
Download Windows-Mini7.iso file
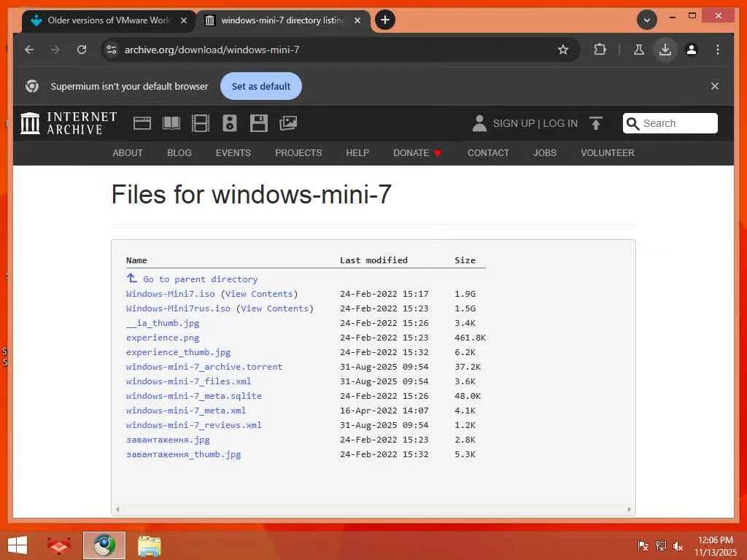(171, 294)
